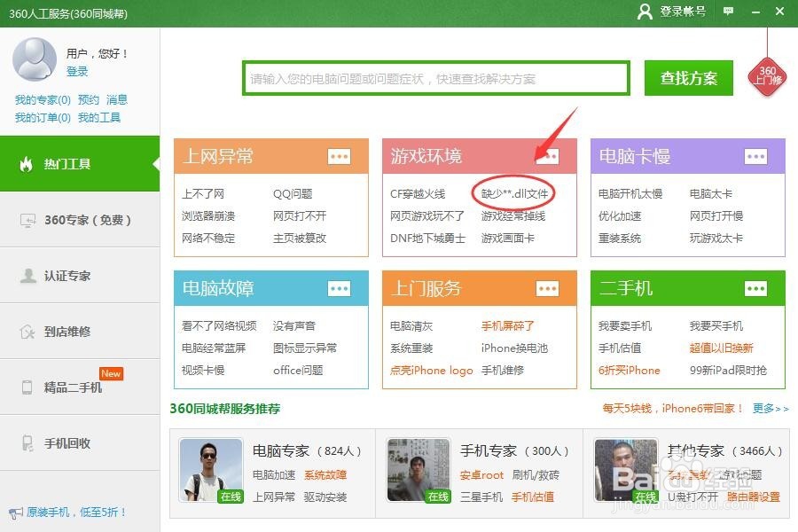Select 超值以旧换新 entry

(x=722, y=348)
